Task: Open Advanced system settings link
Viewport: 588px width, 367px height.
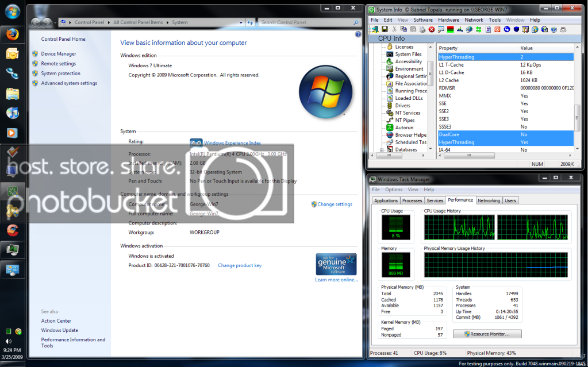Action: 69,83
